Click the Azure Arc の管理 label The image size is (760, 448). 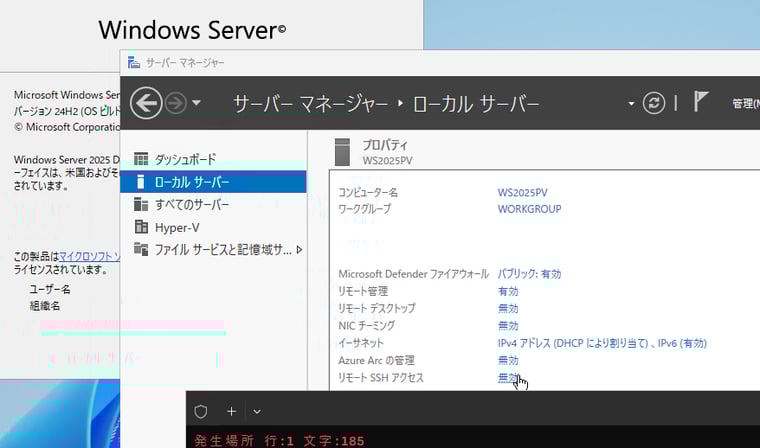tap(377, 360)
